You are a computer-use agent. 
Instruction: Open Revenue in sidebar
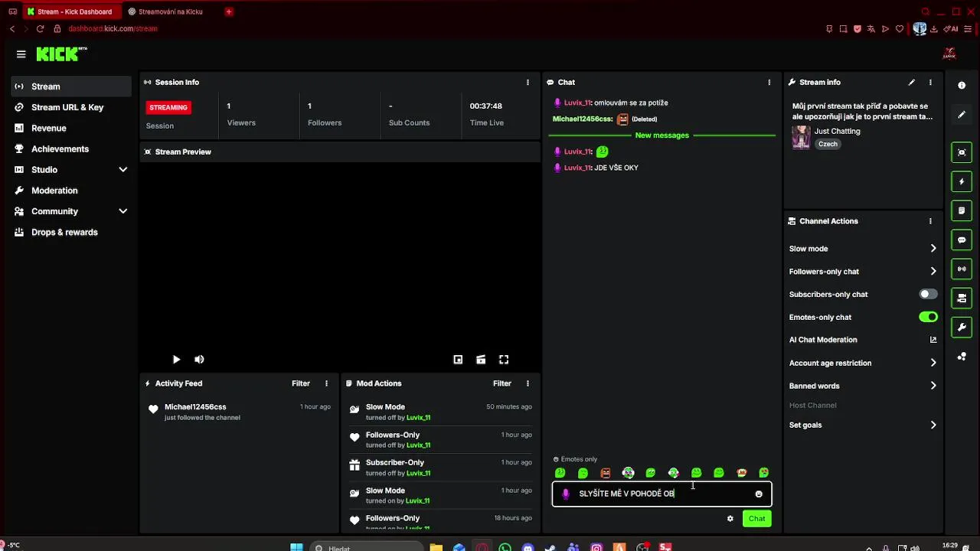[x=71, y=128]
